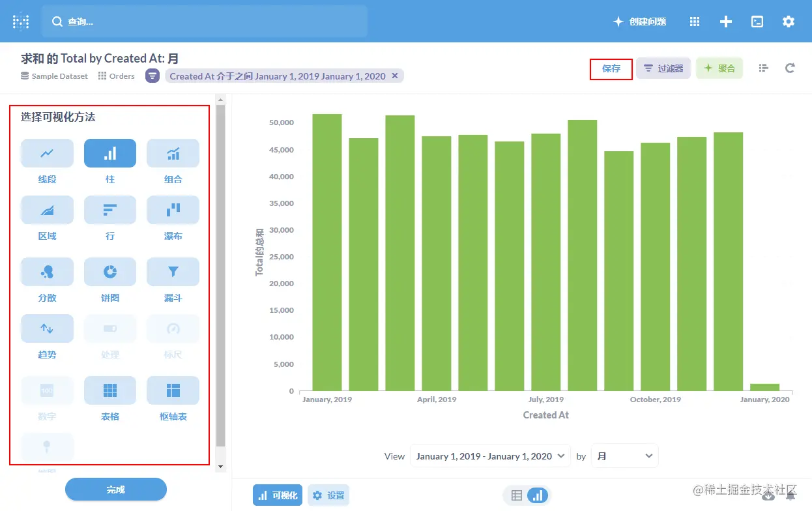Switch to table view toggle
The width and height of the screenshot is (812, 511).
click(x=517, y=495)
